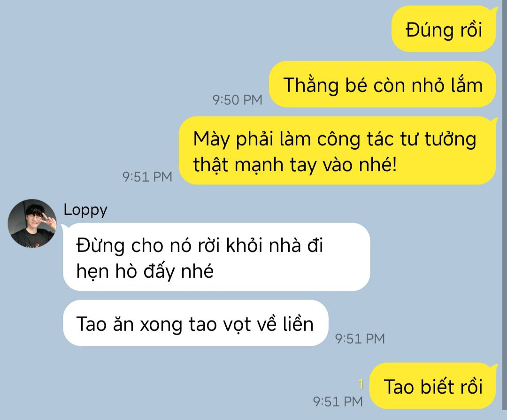Click the 9:50 PM timestamp
This screenshot has width=507, height=420.
tap(238, 100)
